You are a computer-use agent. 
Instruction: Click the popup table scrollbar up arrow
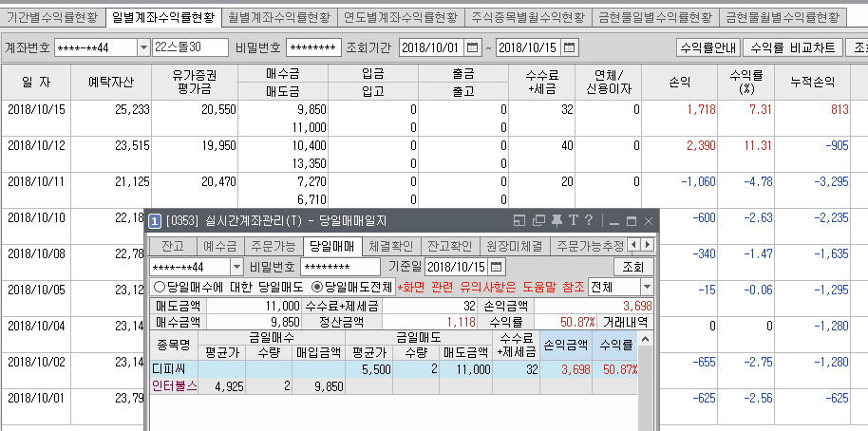tap(645, 338)
